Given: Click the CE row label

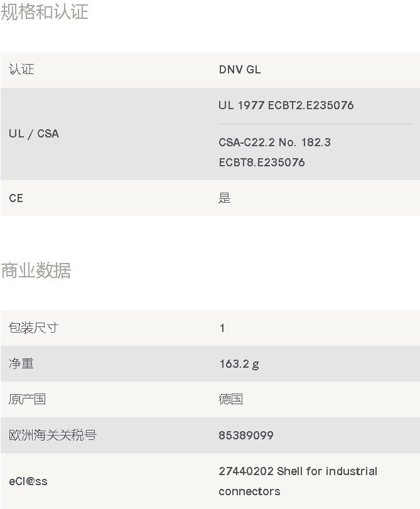Looking at the screenshot, I should 16,198.
